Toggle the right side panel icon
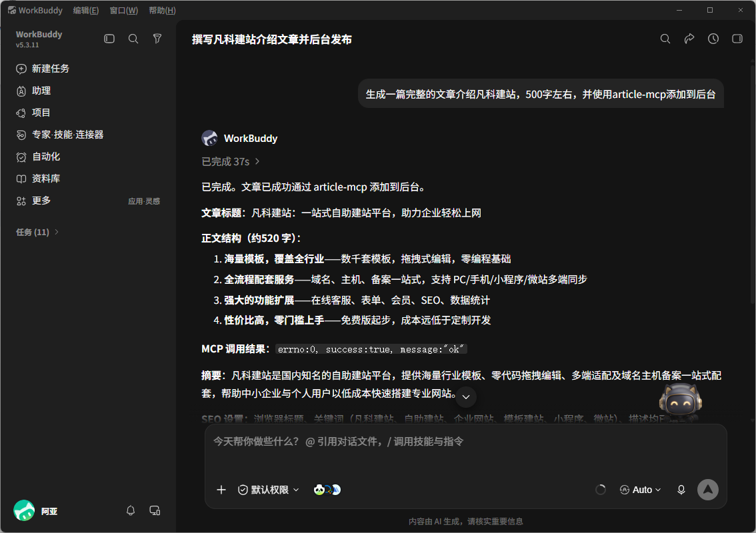 point(737,39)
